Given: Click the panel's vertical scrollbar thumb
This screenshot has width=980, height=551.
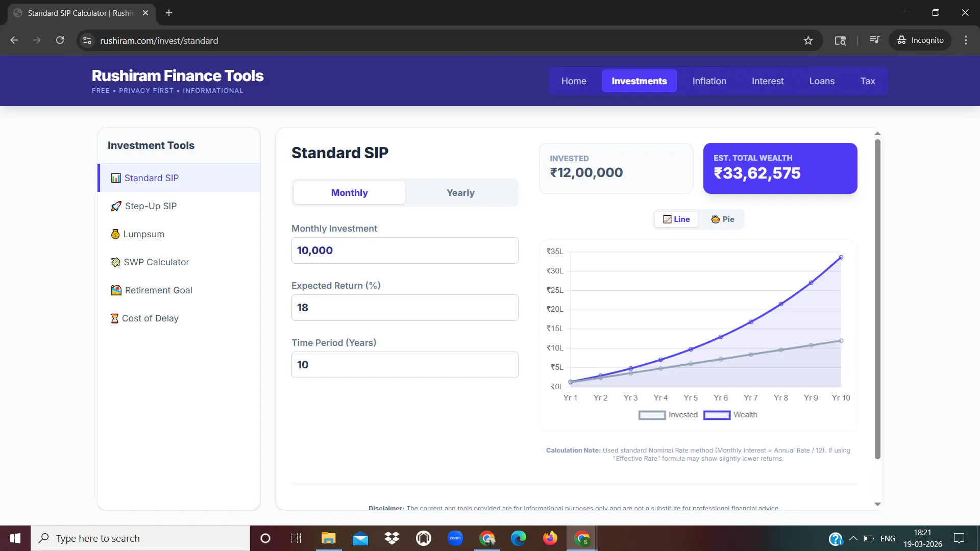Looking at the screenshot, I should coord(877,299).
